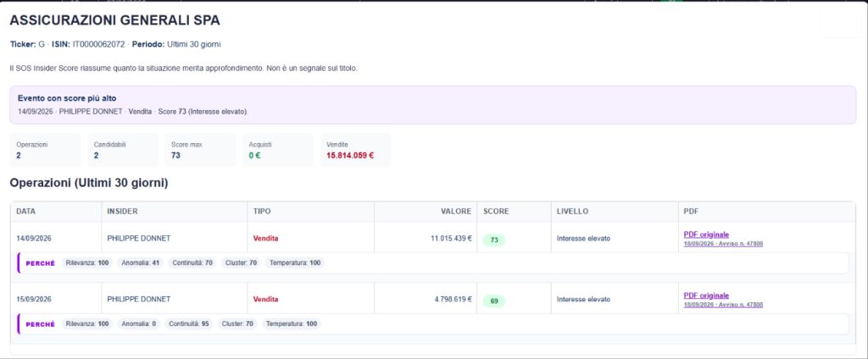Click the Continuità: 95 chip
Image resolution: width=868 pixels, height=359 pixels.
pyautogui.click(x=189, y=323)
